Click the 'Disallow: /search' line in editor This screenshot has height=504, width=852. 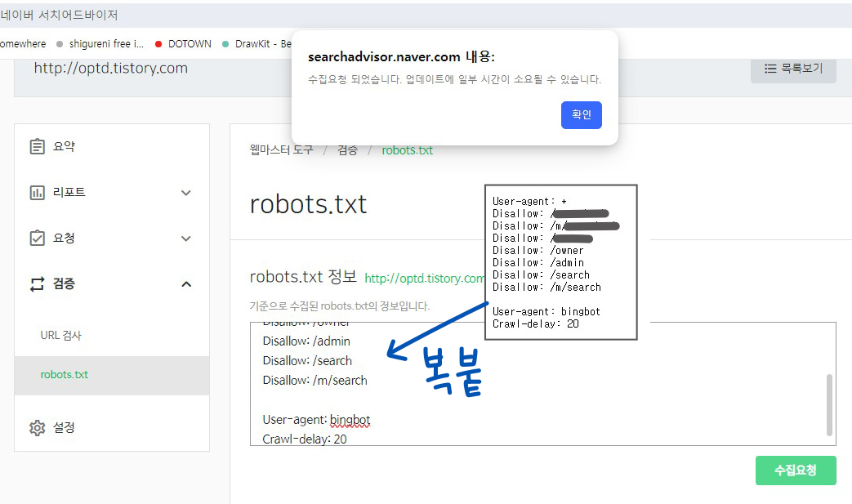[307, 360]
